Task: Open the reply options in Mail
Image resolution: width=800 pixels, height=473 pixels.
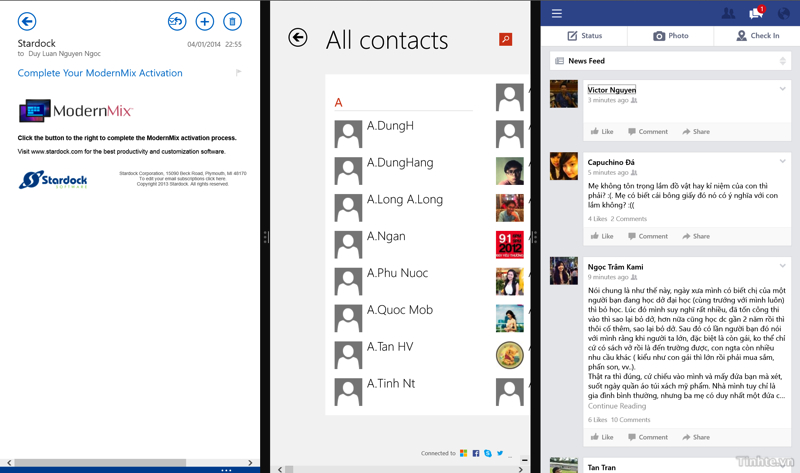Action: 177,21
